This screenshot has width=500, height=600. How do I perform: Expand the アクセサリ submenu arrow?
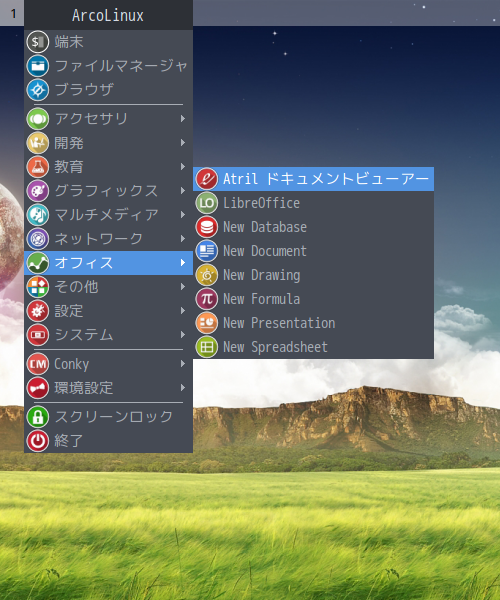click(x=183, y=119)
